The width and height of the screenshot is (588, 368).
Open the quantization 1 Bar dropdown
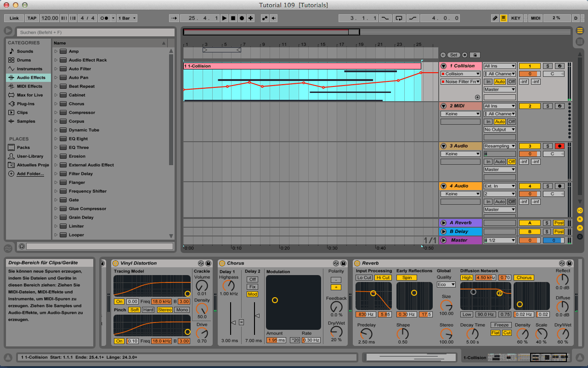click(x=127, y=18)
